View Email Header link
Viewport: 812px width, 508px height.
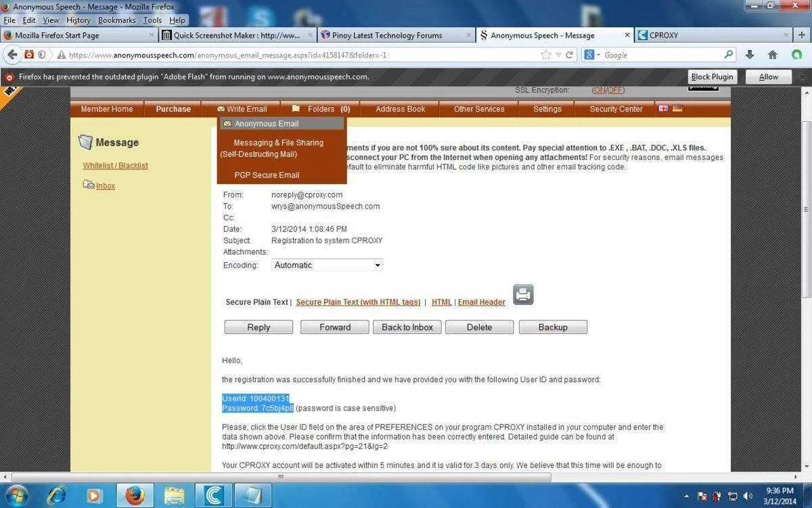tap(482, 302)
